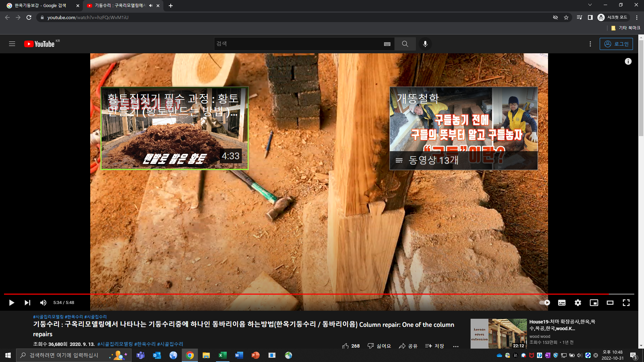Enter fullscreen mode
This screenshot has width=644, height=362.
pos(626,303)
